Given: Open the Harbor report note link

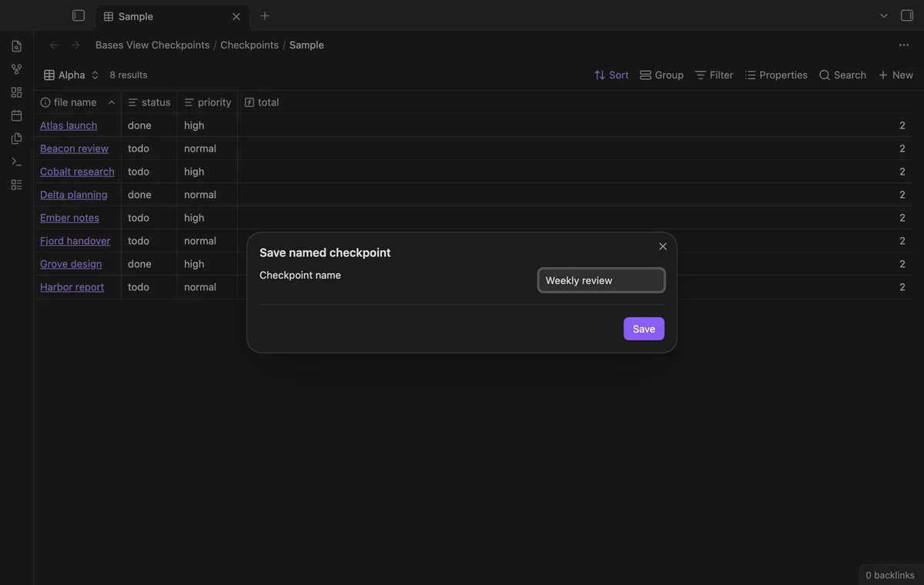Looking at the screenshot, I should [x=72, y=287].
